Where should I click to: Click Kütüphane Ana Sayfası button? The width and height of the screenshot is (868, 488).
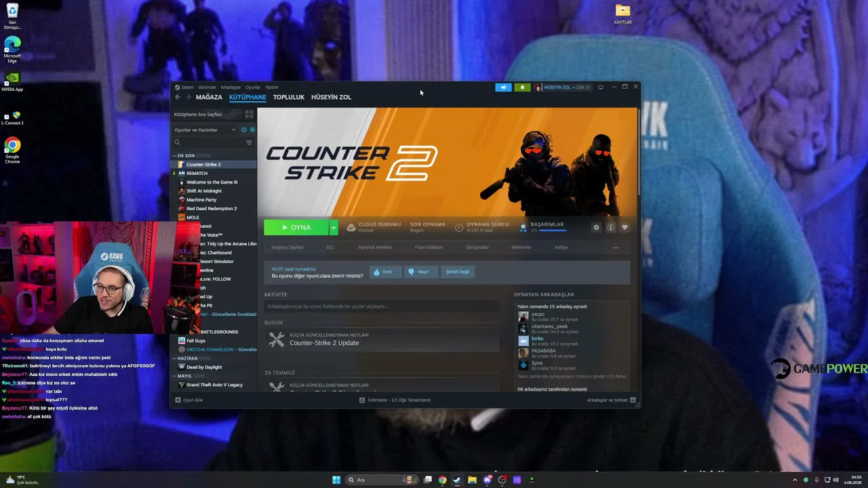[206, 115]
